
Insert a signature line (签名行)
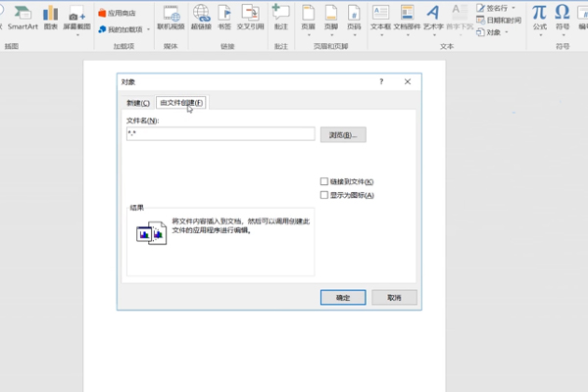[x=493, y=8]
